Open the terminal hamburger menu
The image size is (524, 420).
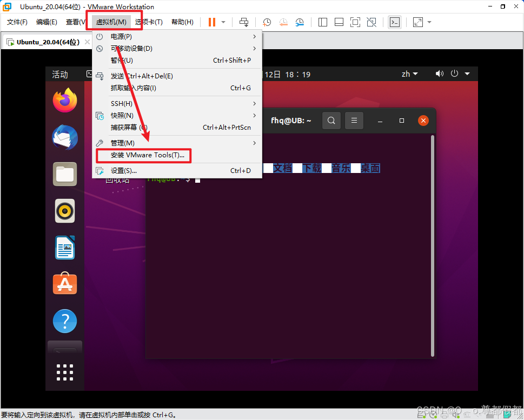pyautogui.click(x=354, y=121)
